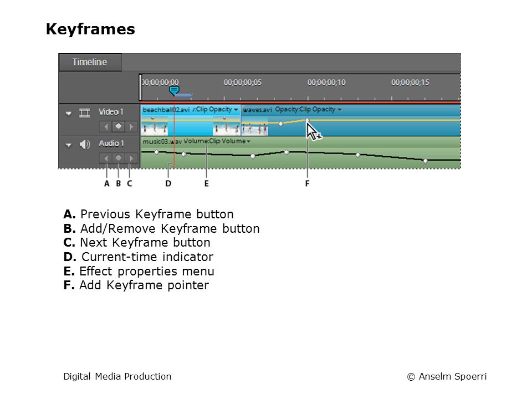The height and width of the screenshot is (399, 532).
Task: Go to previous keyframe on Video 1
Action: 106,126
